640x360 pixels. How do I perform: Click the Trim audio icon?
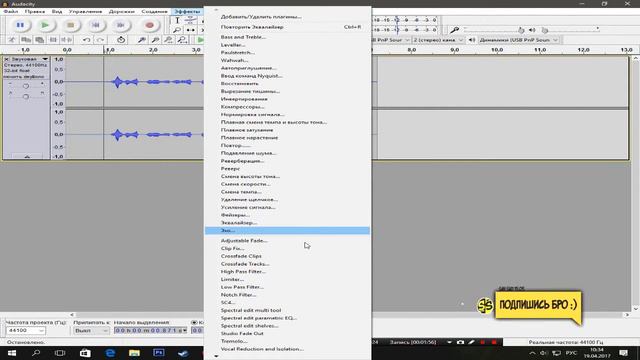53,40
